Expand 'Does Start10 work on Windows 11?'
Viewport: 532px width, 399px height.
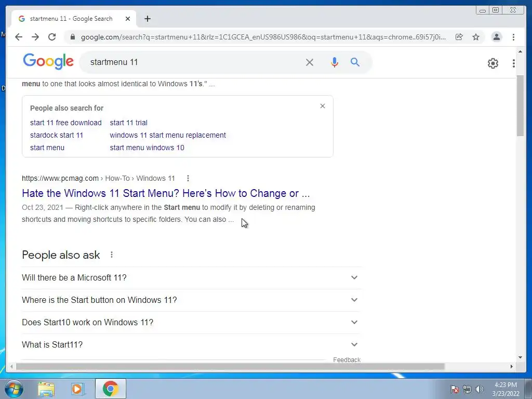(x=191, y=322)
